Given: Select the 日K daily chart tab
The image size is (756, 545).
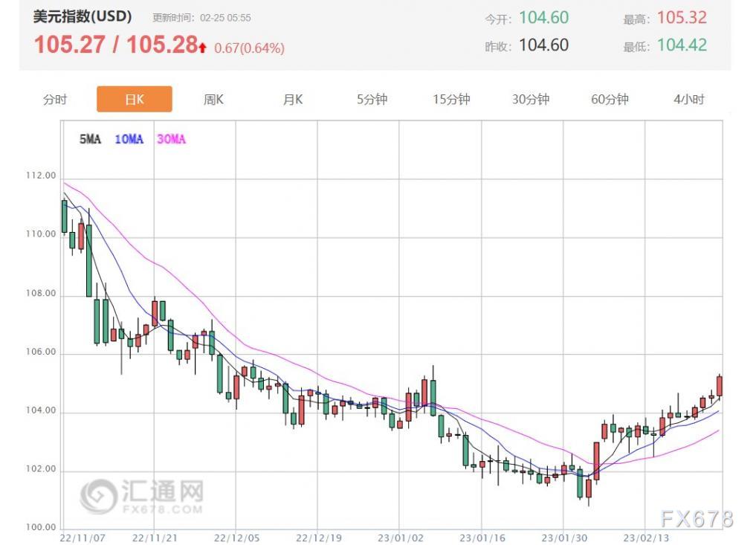Looking at the screenshot, I should 135,100.
